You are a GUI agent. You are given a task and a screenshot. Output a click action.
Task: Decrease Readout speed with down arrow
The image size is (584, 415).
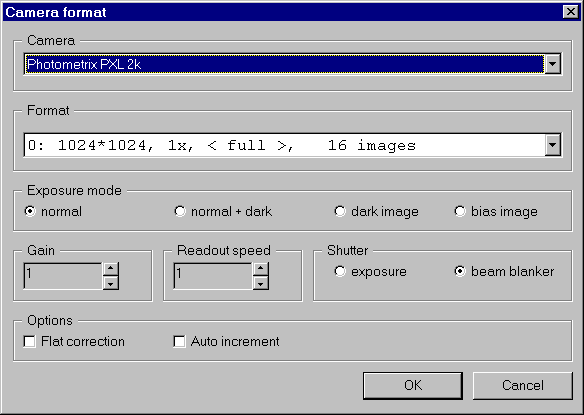(x=261, y=283)
